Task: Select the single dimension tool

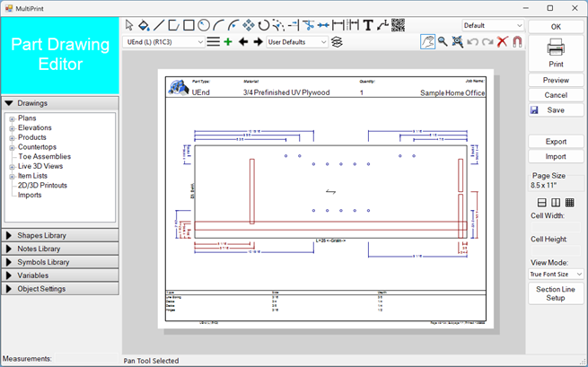Action: (x=338, y=25)
